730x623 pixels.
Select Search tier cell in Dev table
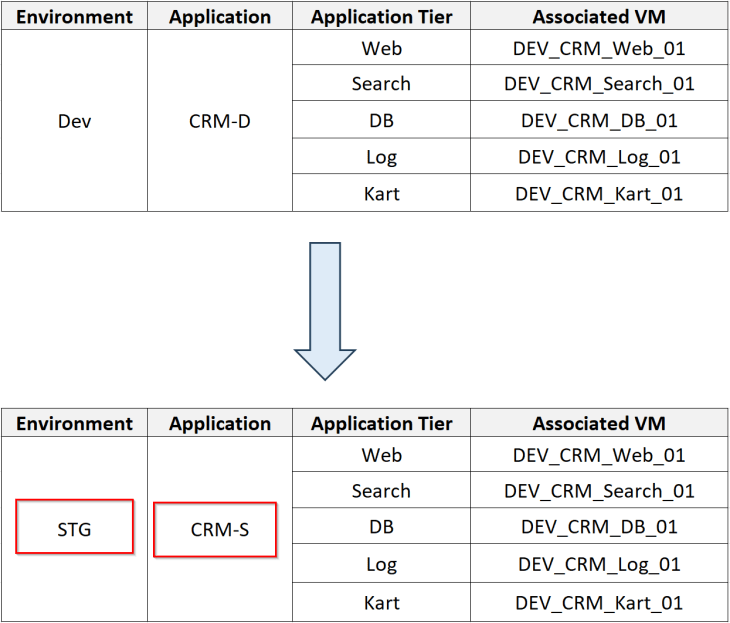tap(382, 84)
